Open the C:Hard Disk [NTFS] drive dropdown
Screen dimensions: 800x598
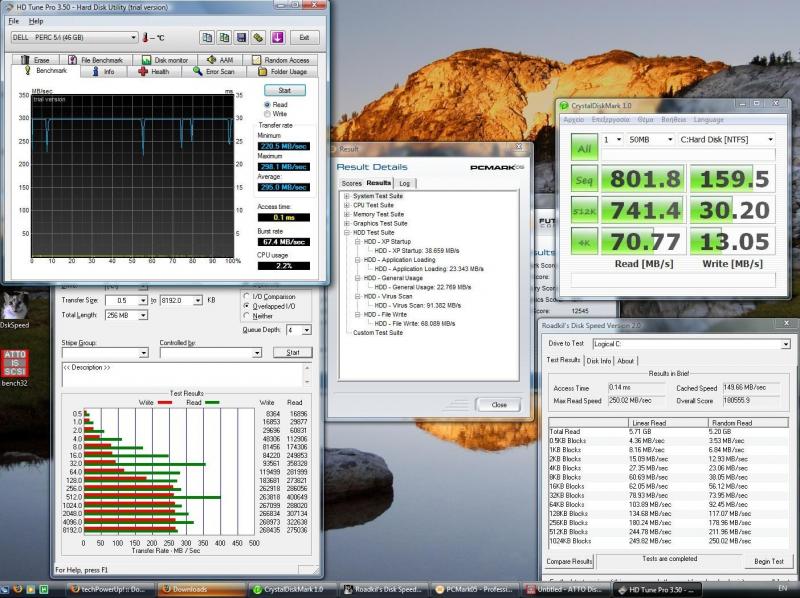727,139
